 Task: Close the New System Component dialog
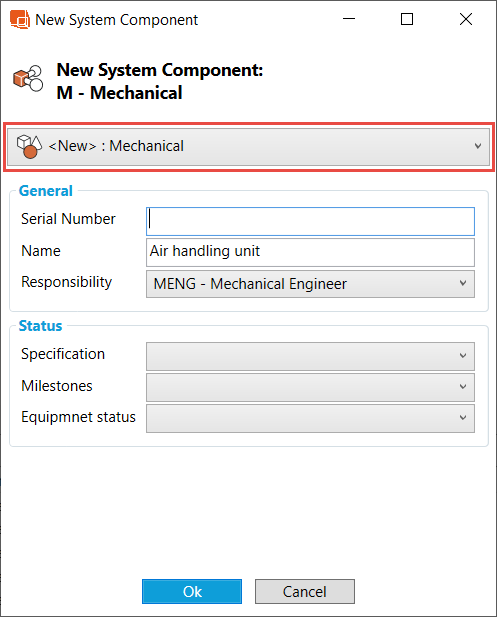click(x=466, y=19)
